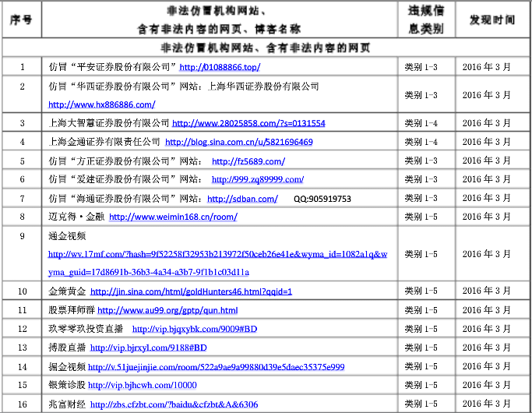Viewport: 532px width, 413px height.
Task: Select the 违规信息类别 column header
Action: [426, 19]
